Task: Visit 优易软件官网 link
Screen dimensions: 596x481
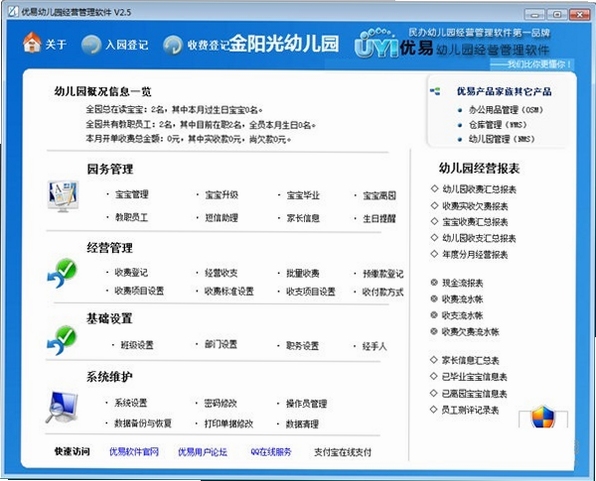Action: tap(134, 452)
